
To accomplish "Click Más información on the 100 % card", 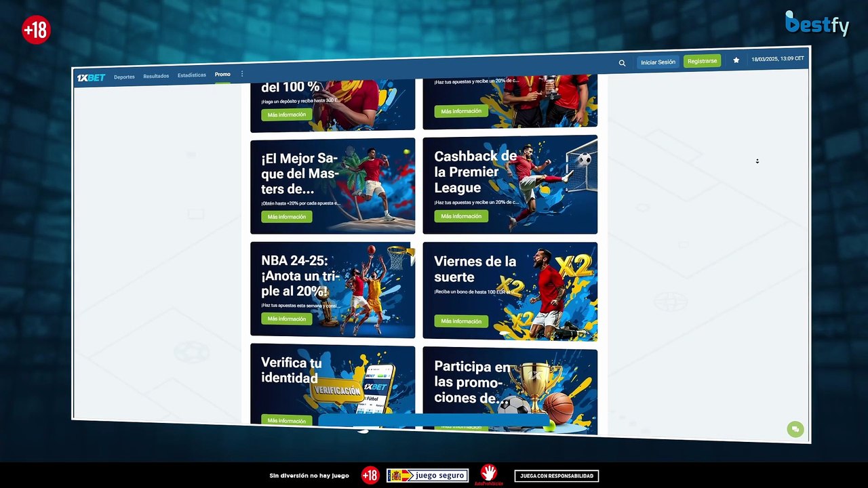I will point(287,115).
